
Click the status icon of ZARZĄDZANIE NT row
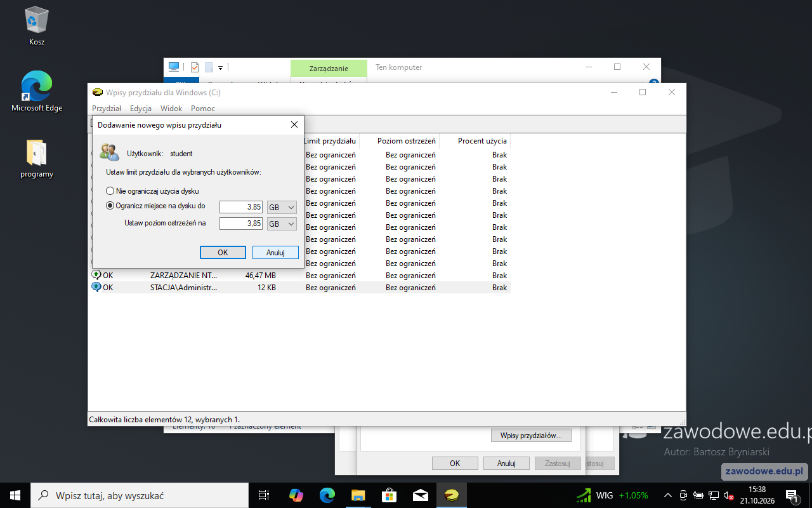[96, 275]
